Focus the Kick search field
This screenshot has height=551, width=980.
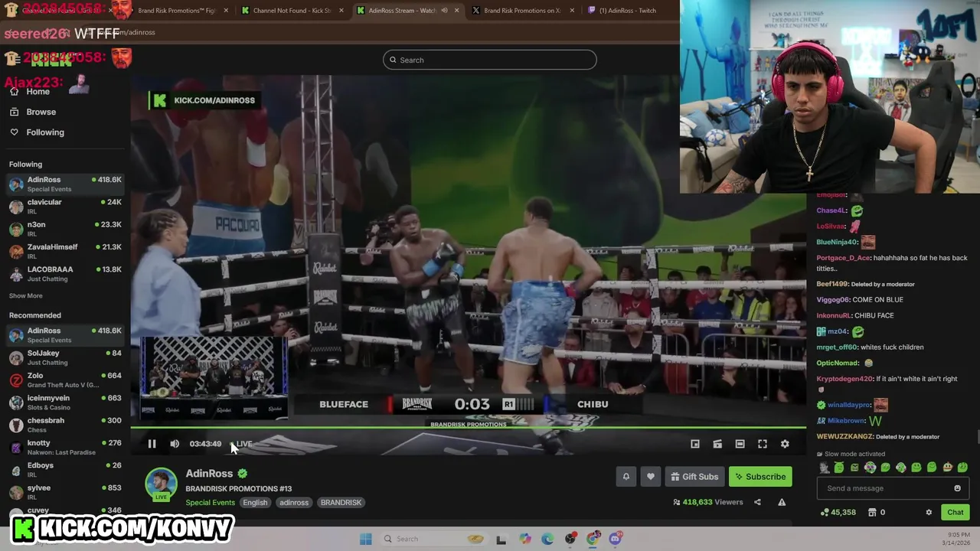point(490,60)
